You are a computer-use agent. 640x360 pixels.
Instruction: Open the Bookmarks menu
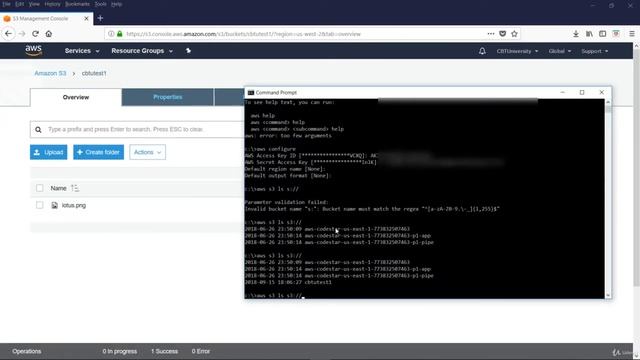pyautogui.click(x=78, y=4)
